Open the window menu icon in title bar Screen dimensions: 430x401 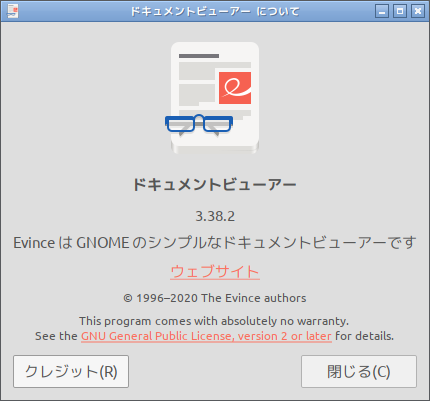tap(12, 11)
